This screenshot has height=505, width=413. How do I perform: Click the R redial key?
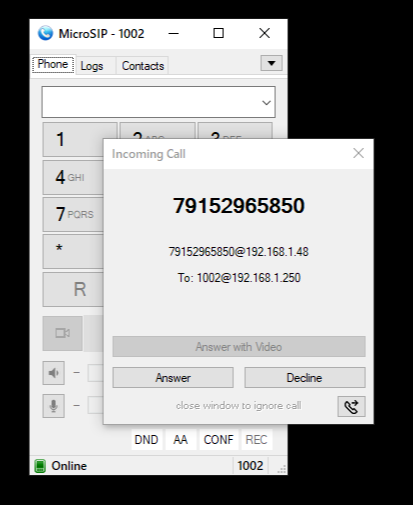[73, 289]
